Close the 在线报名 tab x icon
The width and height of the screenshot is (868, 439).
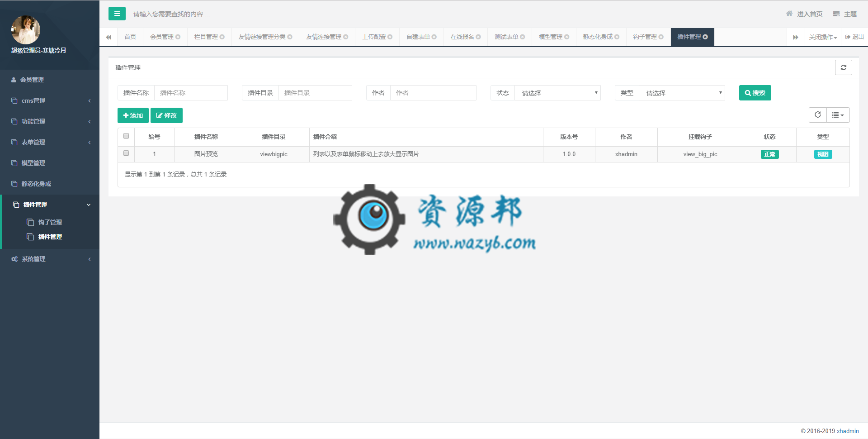point(478,37)
